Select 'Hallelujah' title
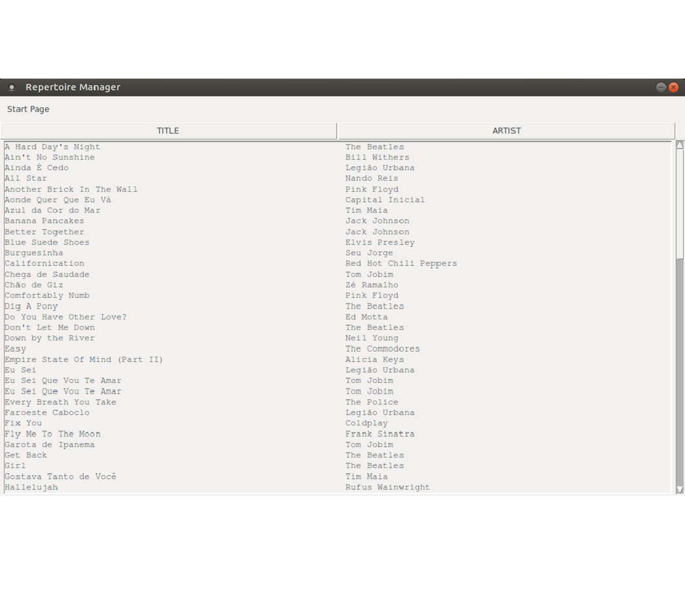 point(31,486)
